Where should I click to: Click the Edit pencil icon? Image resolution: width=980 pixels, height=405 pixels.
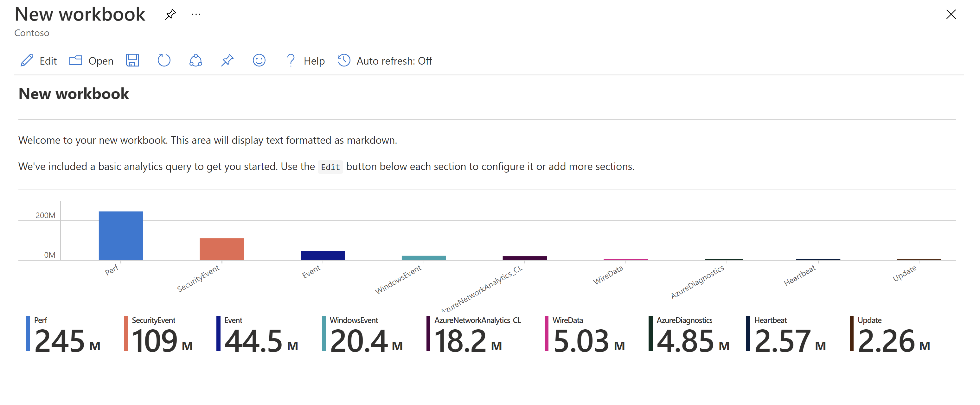27,61
